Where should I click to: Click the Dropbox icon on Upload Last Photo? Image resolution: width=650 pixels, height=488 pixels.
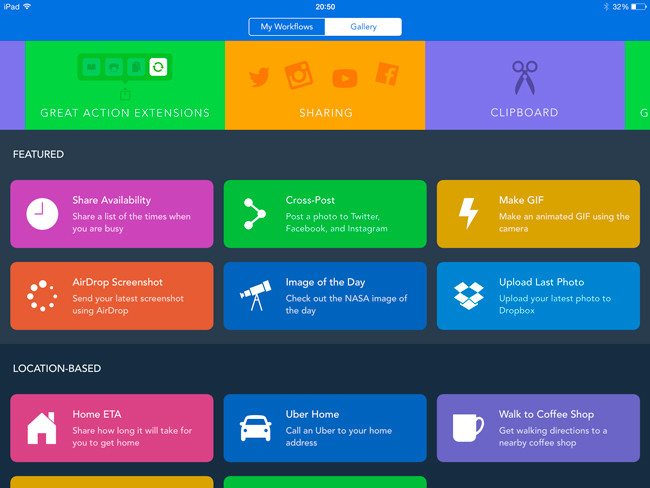pyautogui.click(x=468, y=296)
